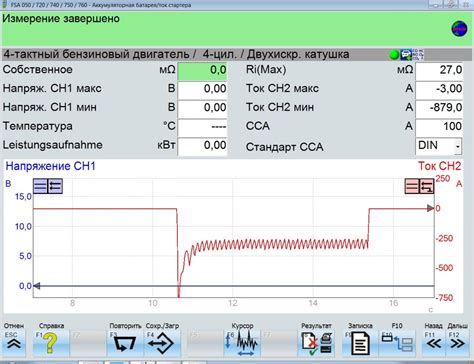Click Напряж. CH1 мин value 0,00
This screenshot has width=474, height=364.
pyautogui.click(x=202, y=108)
